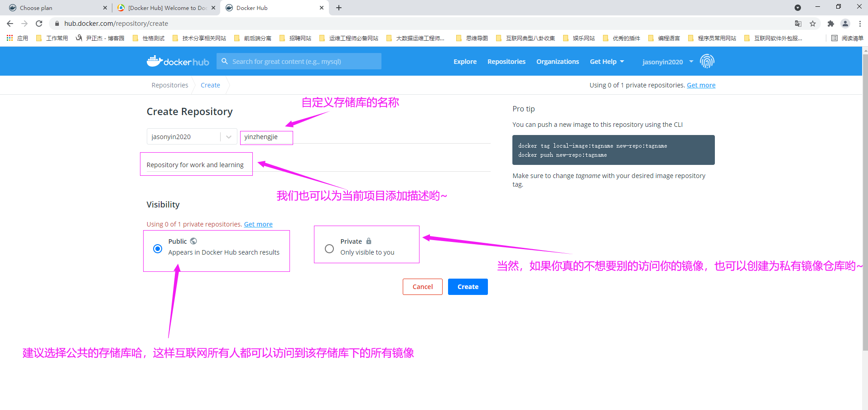Select the Public visibility radio button
The width and height of the screenshot is (868, 410).
(158, 249)
